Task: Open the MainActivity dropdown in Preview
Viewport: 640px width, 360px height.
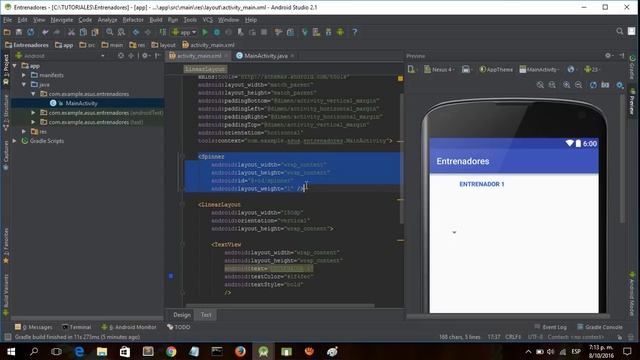Action: point(540,70)
